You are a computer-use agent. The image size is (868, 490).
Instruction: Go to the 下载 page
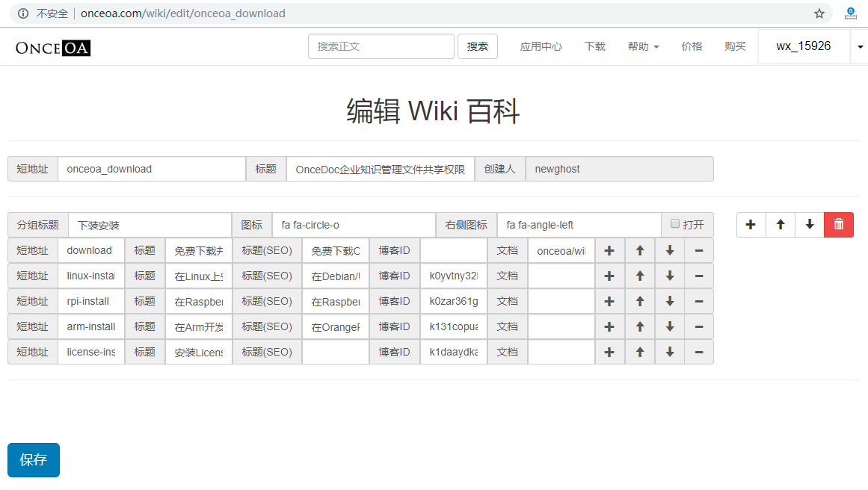(x=594, y=46)
